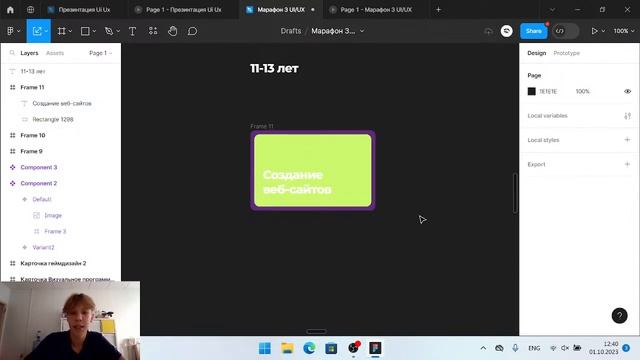Open shape tools dropdown arrow
Screen dimensions: 640x360
click(x=94, y=31)
